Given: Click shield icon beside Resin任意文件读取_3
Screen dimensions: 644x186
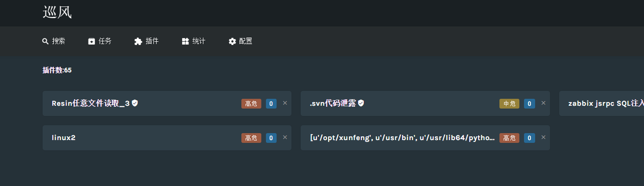Looking at the screenshot, I should [135, 103].
